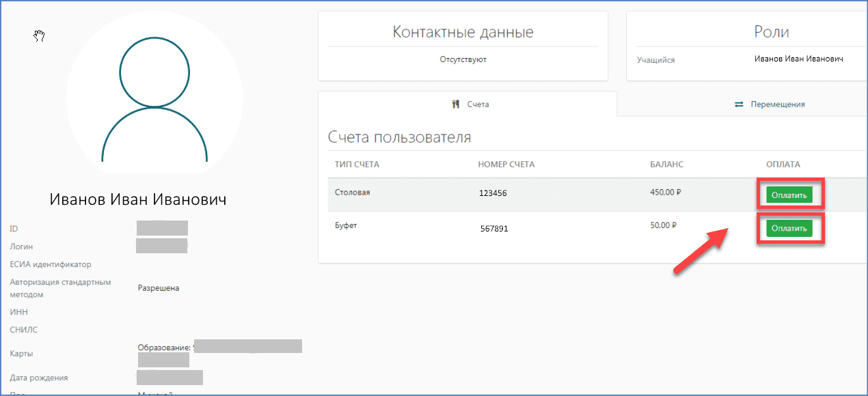868x396 pixels.
Task: Click the Учащийся role label
Action: coord(655,60)
